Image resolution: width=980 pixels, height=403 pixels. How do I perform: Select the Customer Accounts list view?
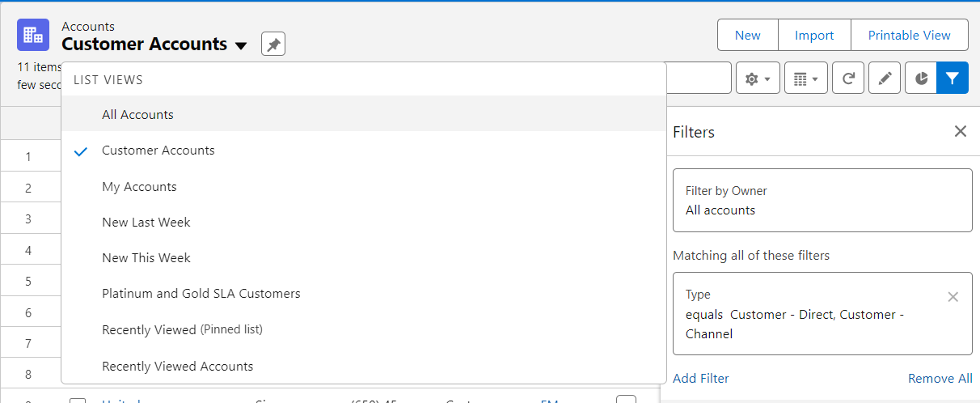click(x=364, y=151)
